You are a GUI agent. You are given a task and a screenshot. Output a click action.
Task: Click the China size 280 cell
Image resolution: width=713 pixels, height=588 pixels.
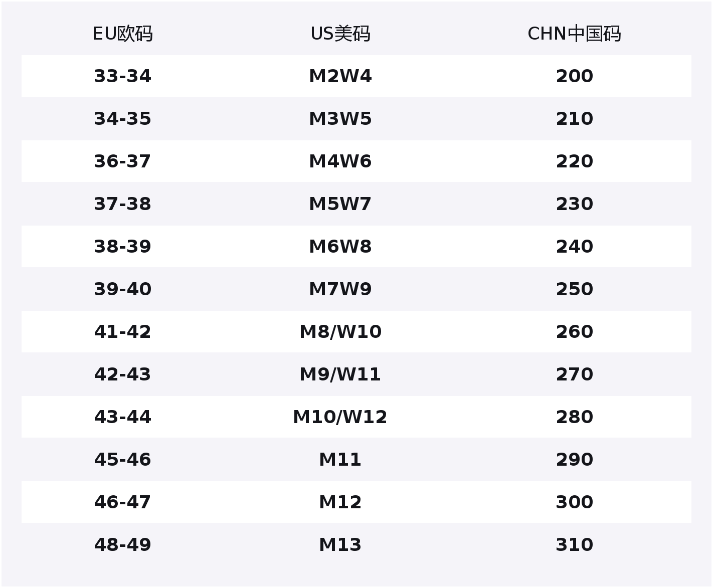point(574,417)
